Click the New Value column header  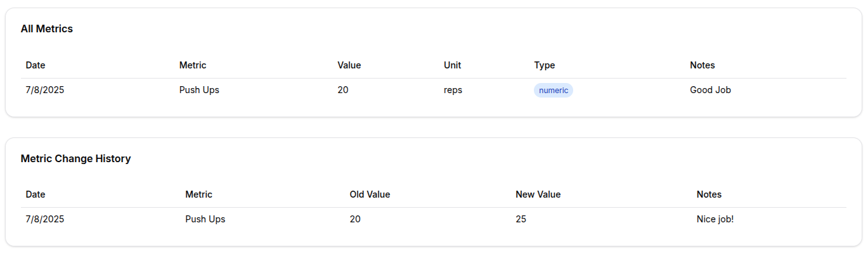click(538, 194)
